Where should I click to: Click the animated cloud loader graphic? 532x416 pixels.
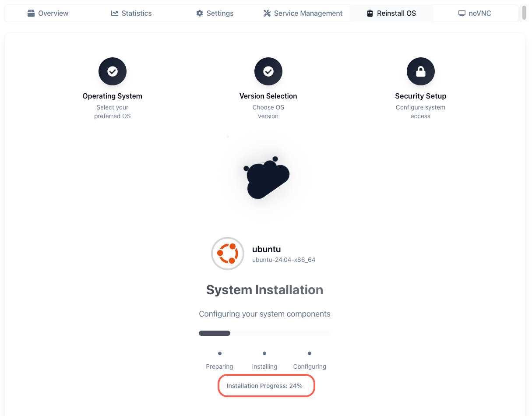(267, 178)
